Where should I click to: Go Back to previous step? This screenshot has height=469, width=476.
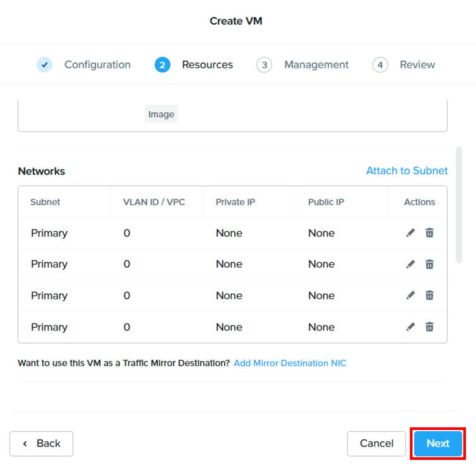click(41, 444)
